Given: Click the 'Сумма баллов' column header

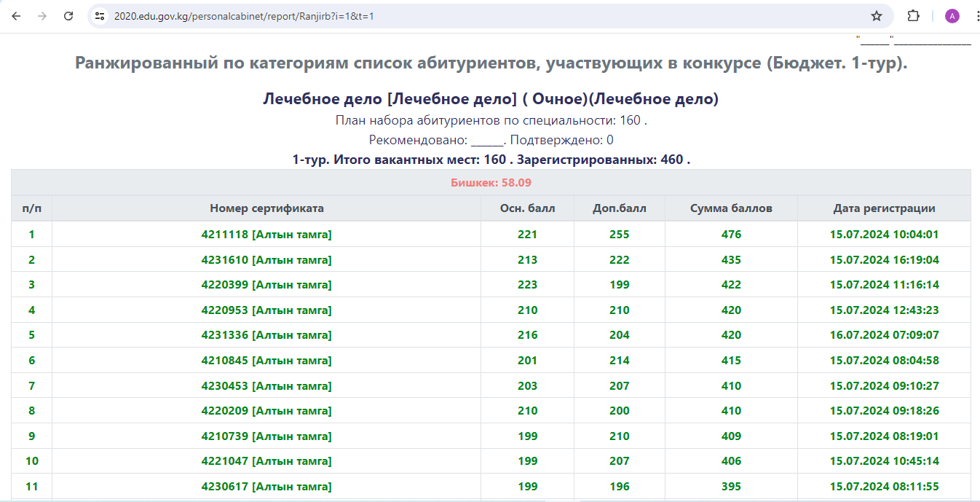Looking at the screenshot, I should click(731, 208).
